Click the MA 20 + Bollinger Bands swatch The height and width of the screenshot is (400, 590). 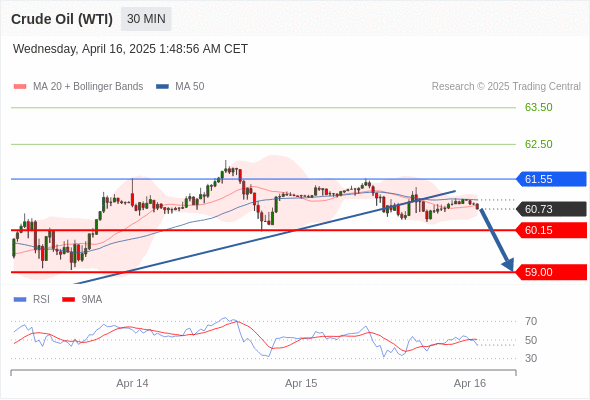coord(20,87)
